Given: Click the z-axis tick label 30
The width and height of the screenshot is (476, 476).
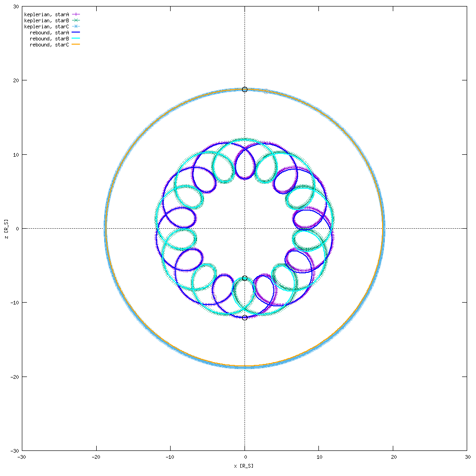Looking at the screenshot, I should (x=16, y=7).
